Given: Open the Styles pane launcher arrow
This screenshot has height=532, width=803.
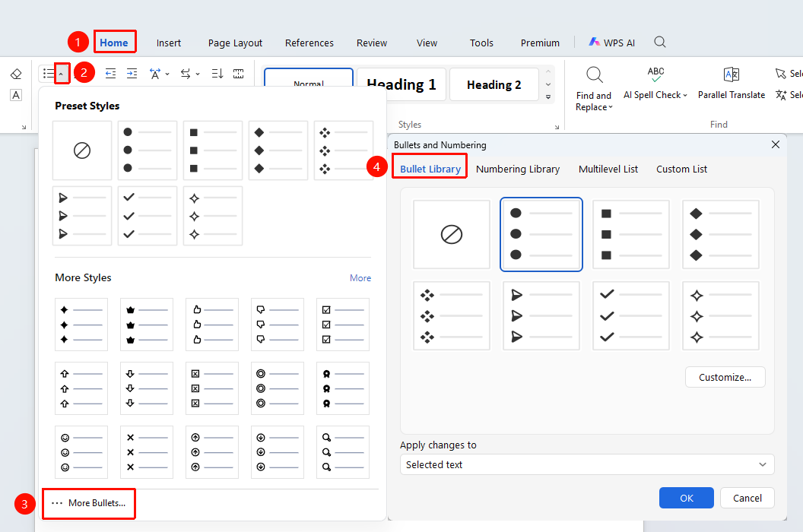Looking at the screenshot, I should tap(557, 127).
